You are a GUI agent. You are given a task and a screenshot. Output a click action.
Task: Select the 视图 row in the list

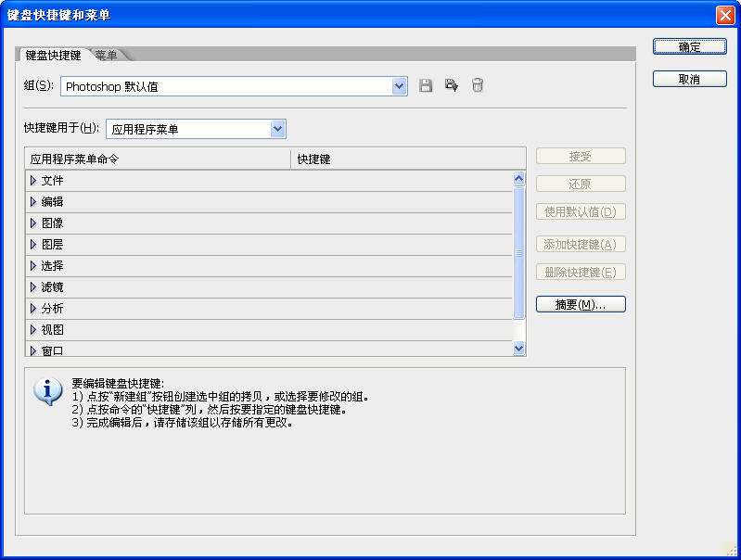click(x=53, y=329)
